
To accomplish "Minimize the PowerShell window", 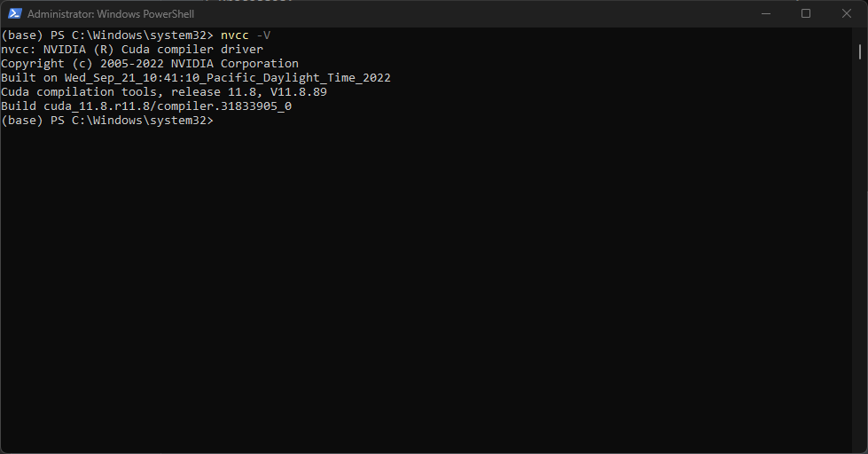I will (x=766, y=14).
